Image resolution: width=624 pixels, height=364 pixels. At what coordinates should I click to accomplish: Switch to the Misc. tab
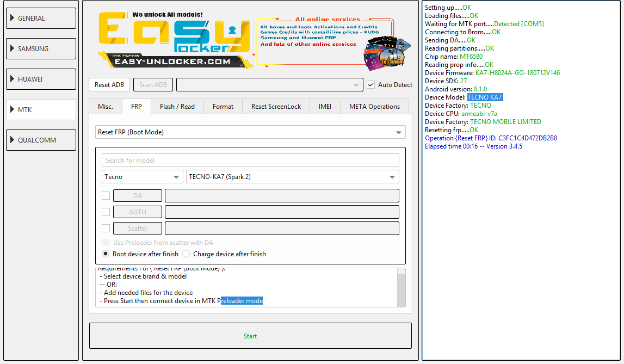tap(106, 107)
